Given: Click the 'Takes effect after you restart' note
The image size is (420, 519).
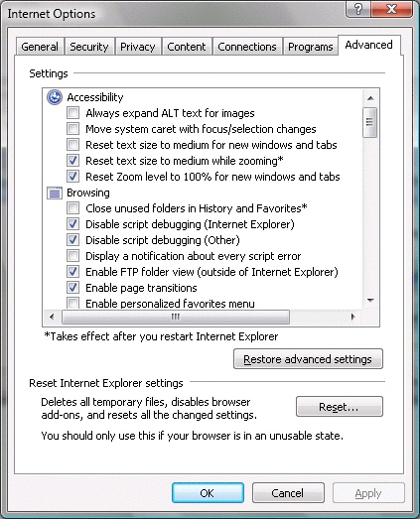Looking at the screenshot, I should (161, 336).
